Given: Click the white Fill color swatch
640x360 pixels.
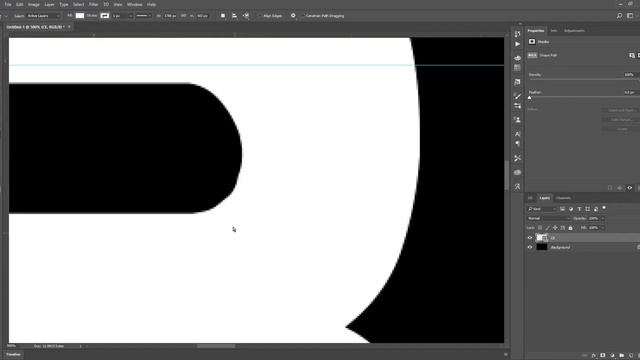Looking at the screenshot, I should (x=80, y=16).
